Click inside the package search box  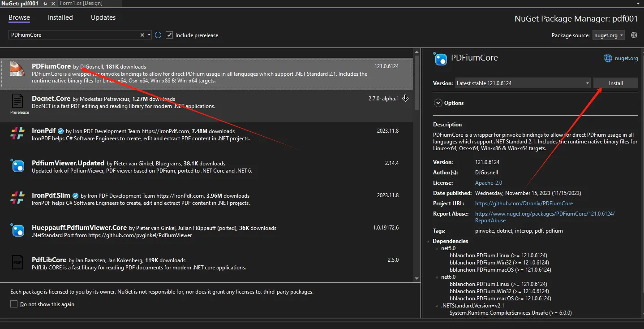click(x=74, y=35)
